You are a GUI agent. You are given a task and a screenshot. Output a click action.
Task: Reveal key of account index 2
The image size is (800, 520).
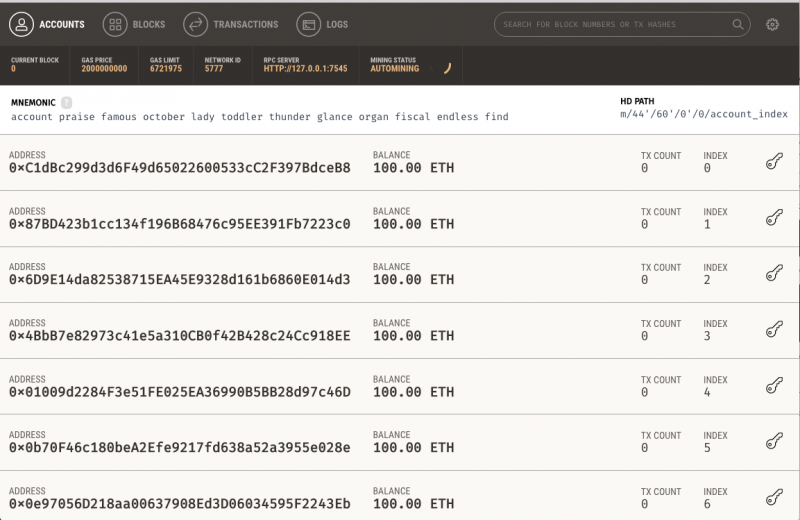pos(773,273)
